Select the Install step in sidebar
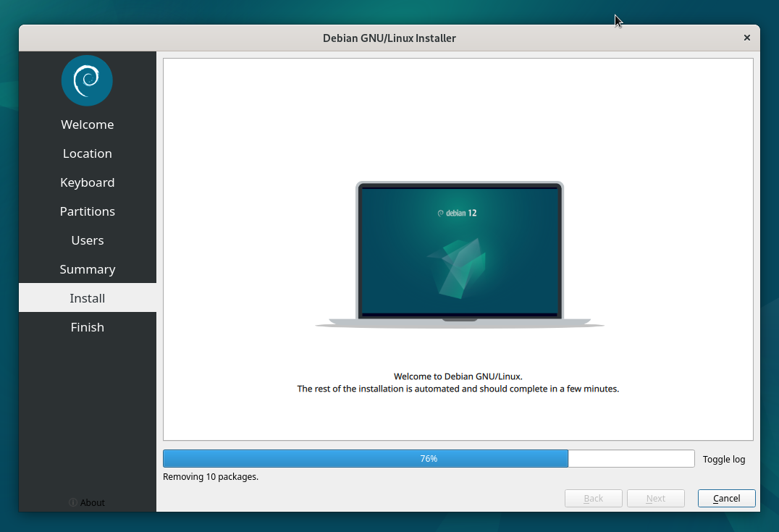Viewport: 779px width, 532px height. pyautogui.click(x=88, y=297)
